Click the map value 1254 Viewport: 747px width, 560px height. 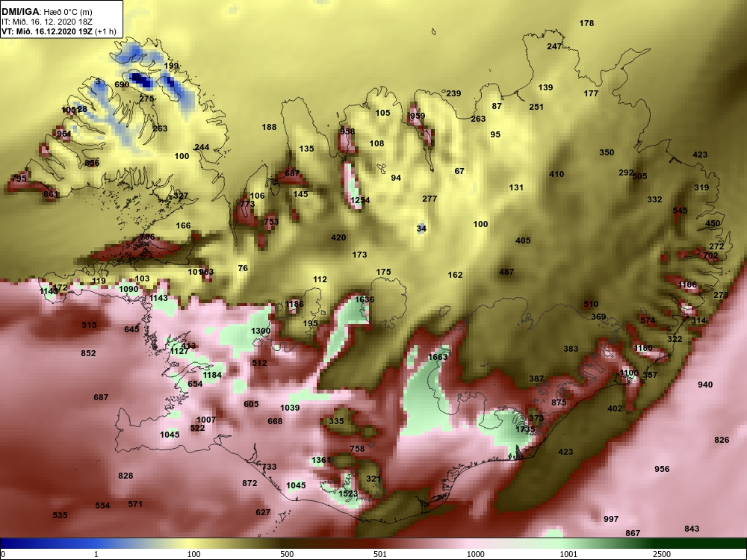[x=360, y=200]
